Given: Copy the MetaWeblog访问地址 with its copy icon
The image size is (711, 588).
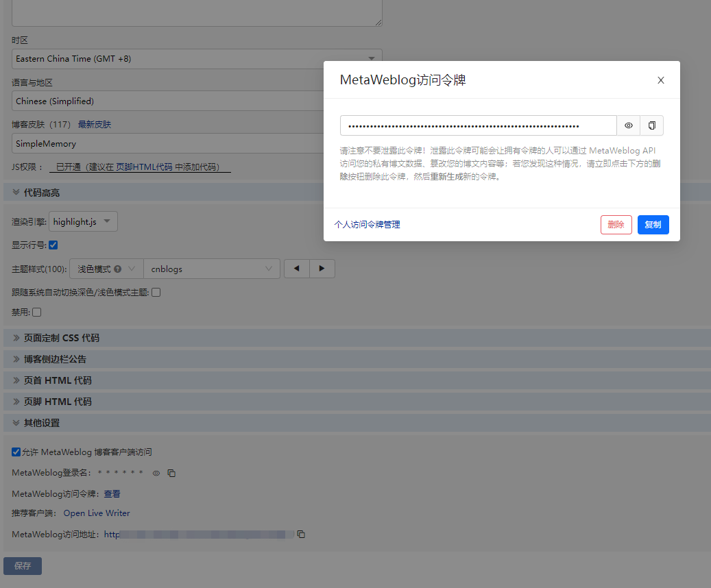Looking at the screenshot, I should tap(301, 535).
